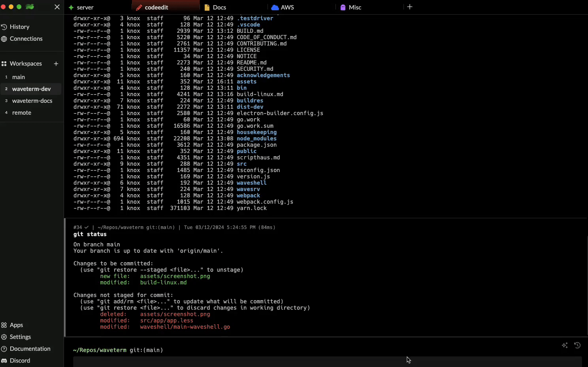Open the Documentation link
This screenshot has height=367, width=588.
[30, 349]
